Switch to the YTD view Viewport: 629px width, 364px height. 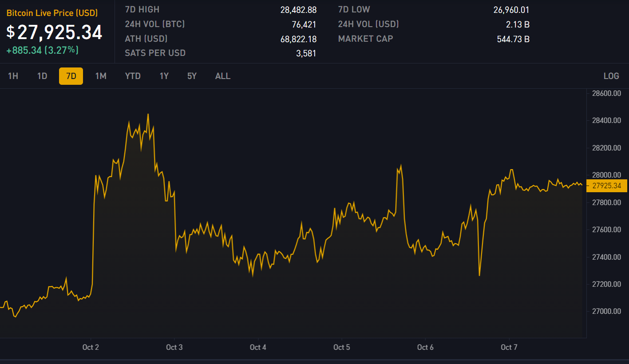tap(133, 76)
